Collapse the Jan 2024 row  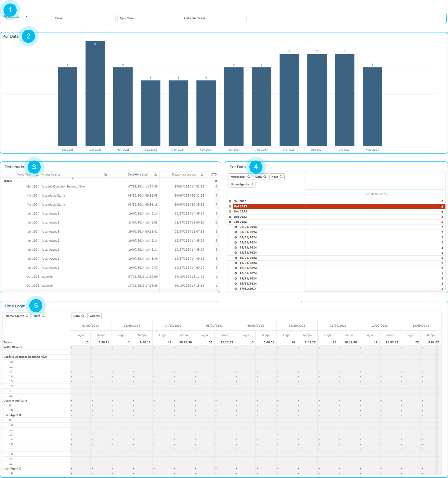point(230,222)
